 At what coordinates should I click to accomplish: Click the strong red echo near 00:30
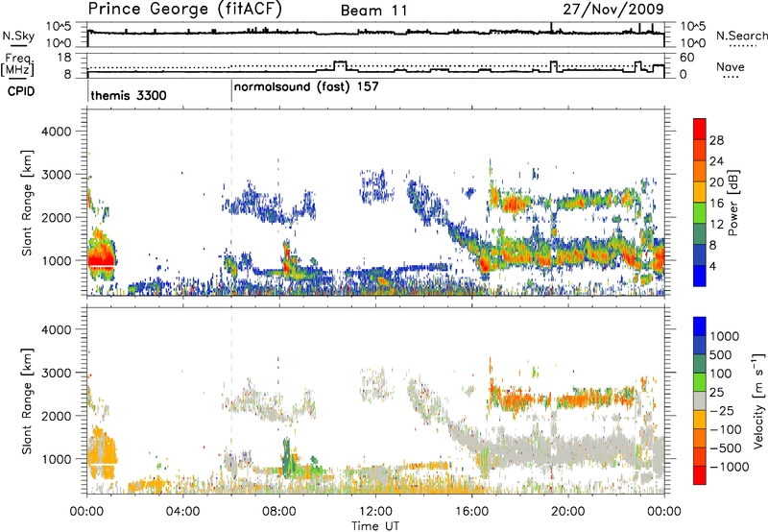[101, 259]
